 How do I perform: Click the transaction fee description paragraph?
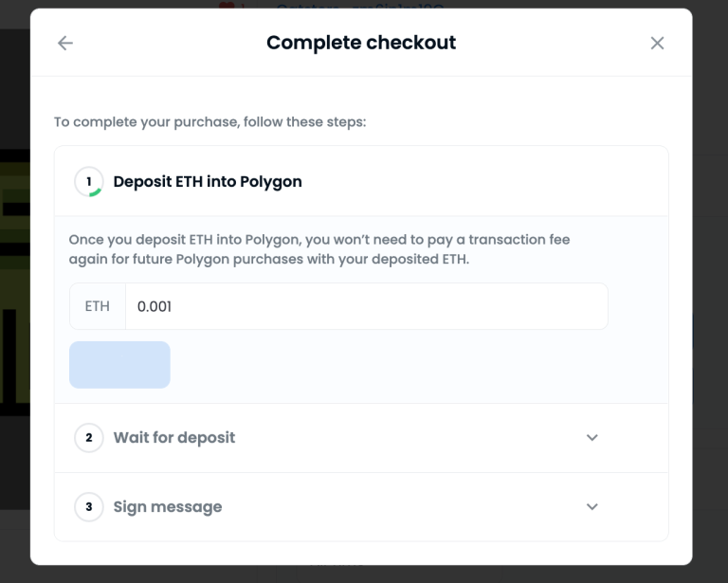(x=319, y=249)
